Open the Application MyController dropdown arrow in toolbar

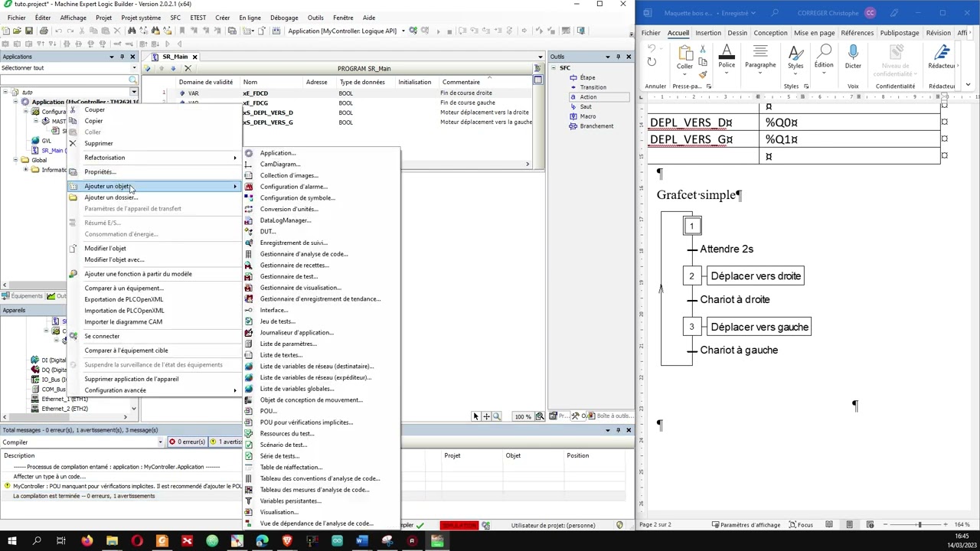[403, 31]
